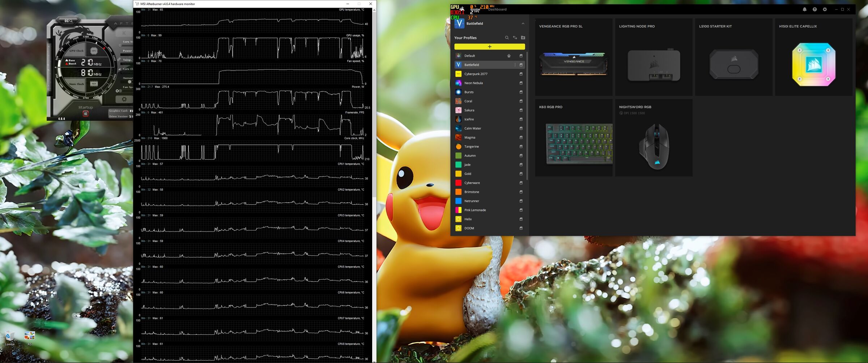868x363 pixels.
Task: Click the Helix profile's hexagon icon
Action: (458, 219)
